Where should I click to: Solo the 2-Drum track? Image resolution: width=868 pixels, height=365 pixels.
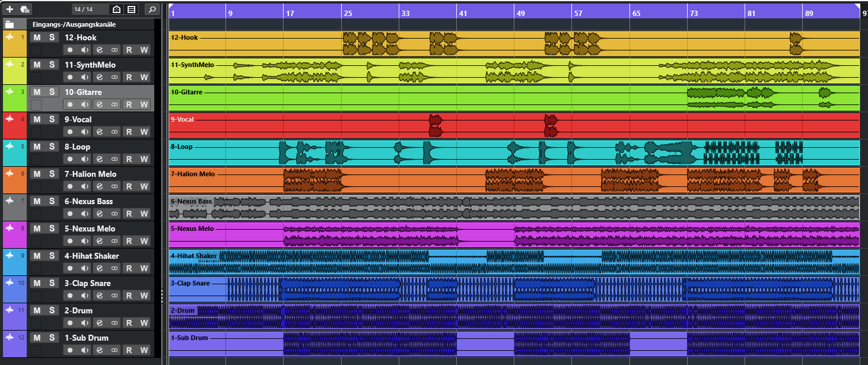click(x=52, y=310)
